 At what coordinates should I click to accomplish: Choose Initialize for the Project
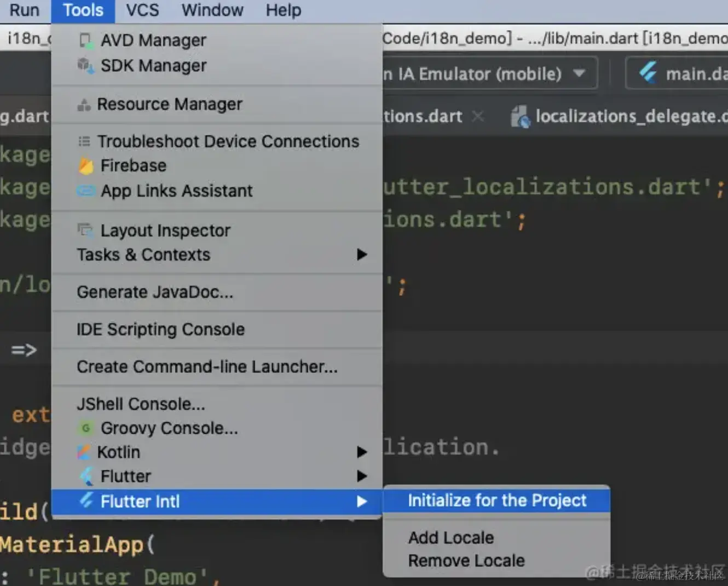(496, 501)
